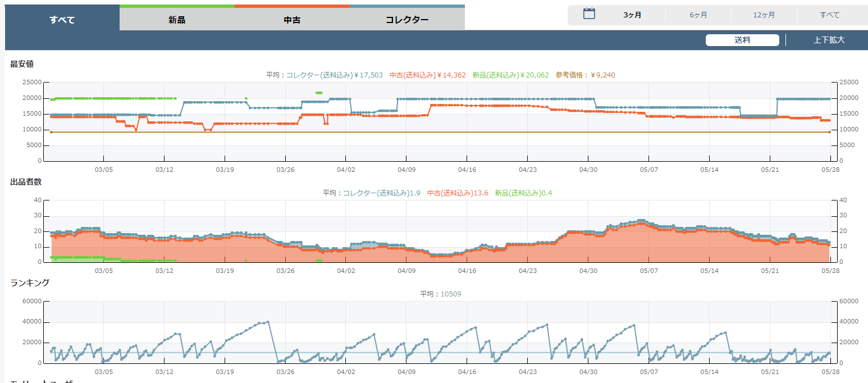Select the 中古 tab

coord(292,20)
